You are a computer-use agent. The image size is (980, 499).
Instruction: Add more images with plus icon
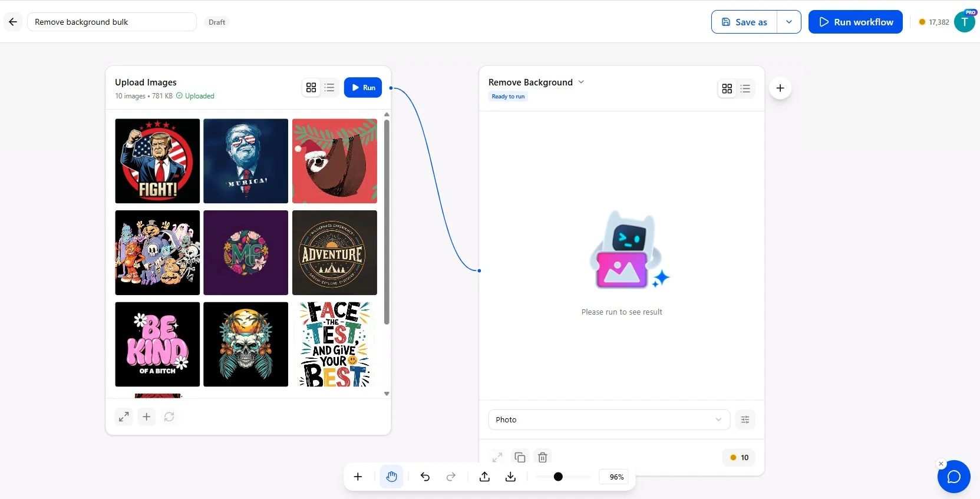(x=147, y=417)
